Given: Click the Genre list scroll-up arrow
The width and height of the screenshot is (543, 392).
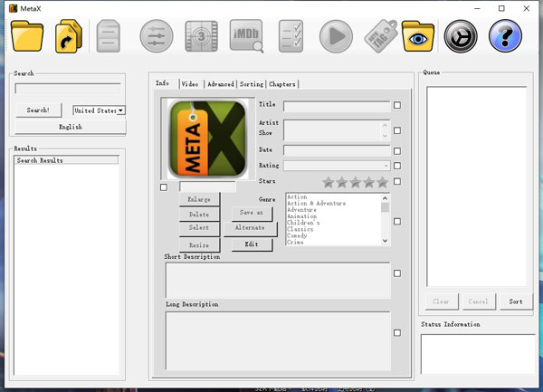Looking at the screenshot, I should pyautogui.click(x=385, y=198).
